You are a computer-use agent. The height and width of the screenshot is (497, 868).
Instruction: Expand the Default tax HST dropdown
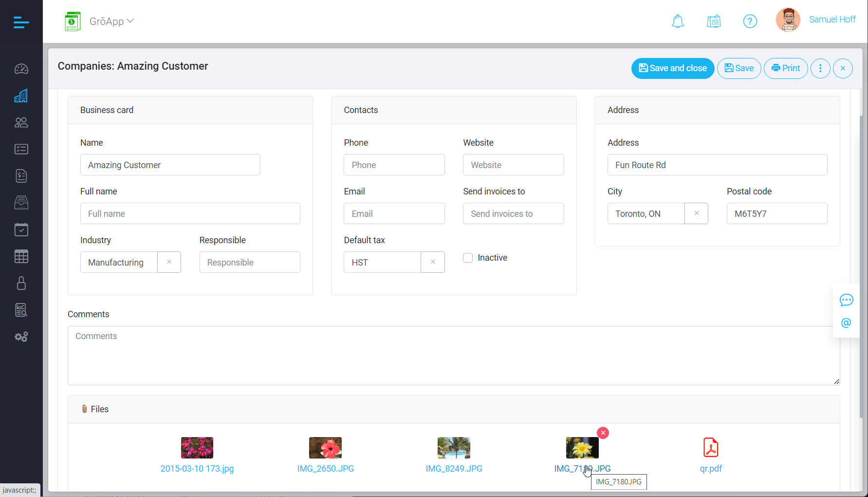tap(382, 262)
